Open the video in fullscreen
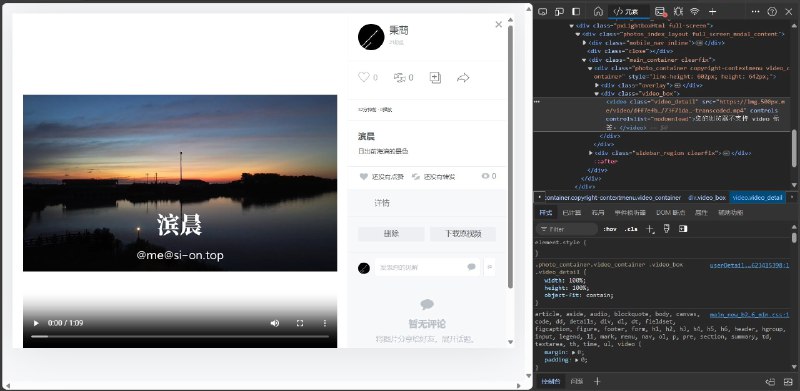 click(x=300, y=323)
